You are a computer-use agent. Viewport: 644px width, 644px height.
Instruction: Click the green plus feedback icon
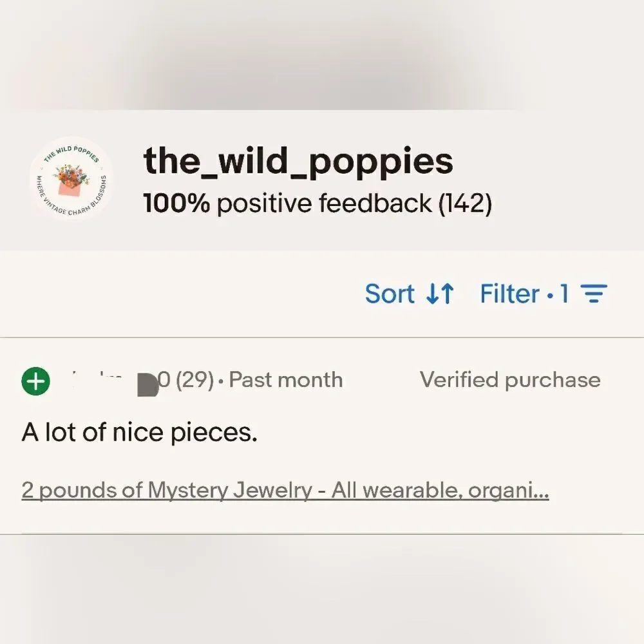(x=36, y=381)
